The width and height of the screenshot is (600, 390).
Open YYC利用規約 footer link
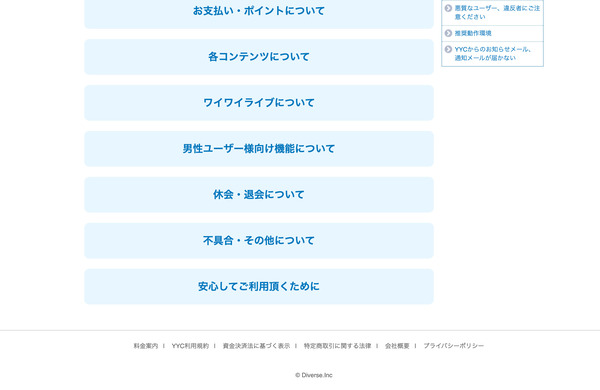tap(190, 346)
